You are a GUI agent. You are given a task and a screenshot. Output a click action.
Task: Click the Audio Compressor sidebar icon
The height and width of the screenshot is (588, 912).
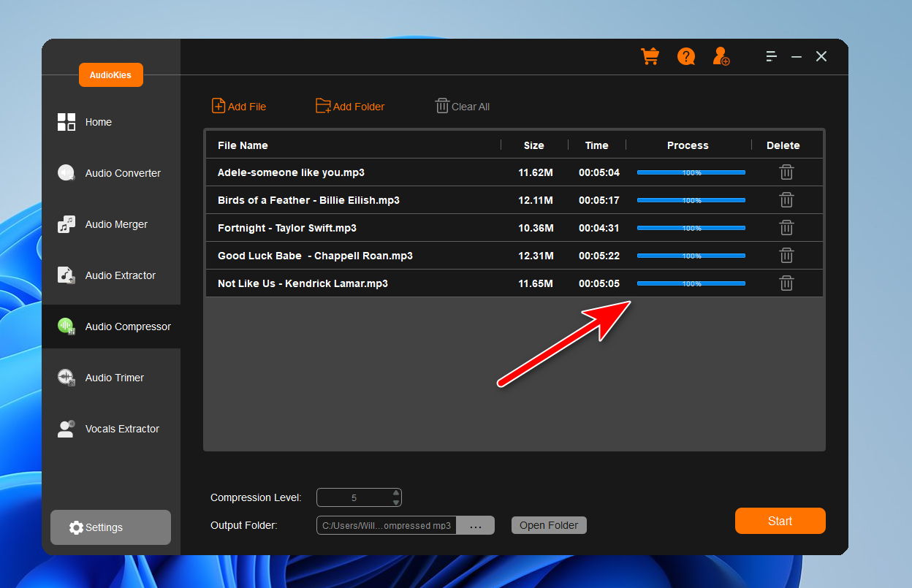pos(66,327)
